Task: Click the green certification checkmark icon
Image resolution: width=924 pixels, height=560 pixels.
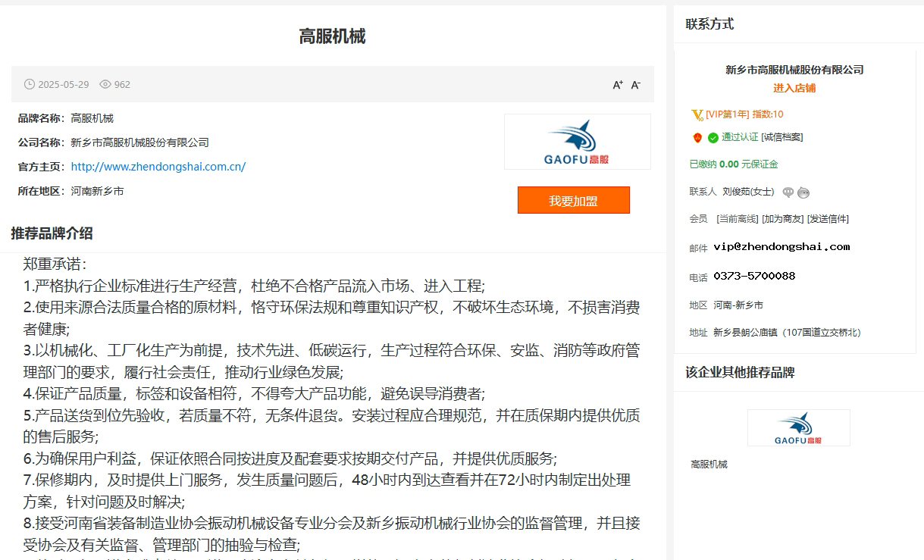Action: click(713, 138)
